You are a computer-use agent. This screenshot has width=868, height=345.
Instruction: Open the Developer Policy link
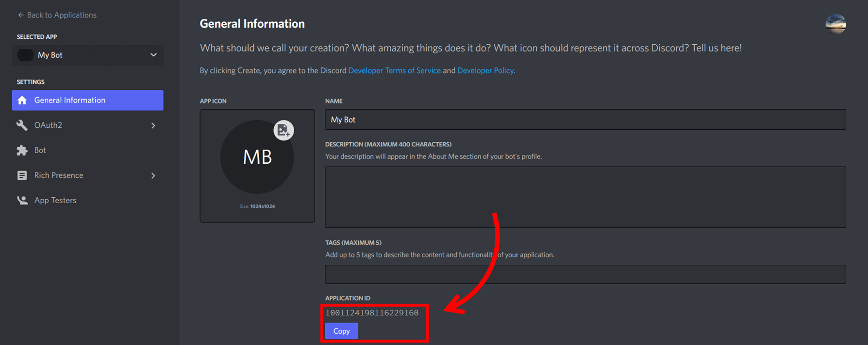pyautogui.click(x=485, y=70)
